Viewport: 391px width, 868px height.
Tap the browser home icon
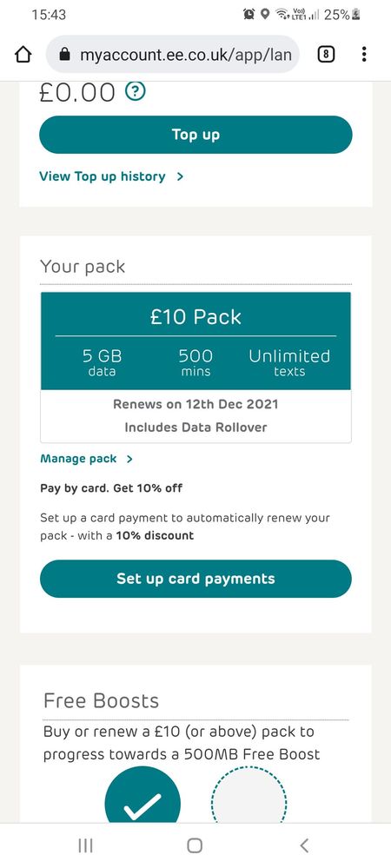[x=23, y=54]
